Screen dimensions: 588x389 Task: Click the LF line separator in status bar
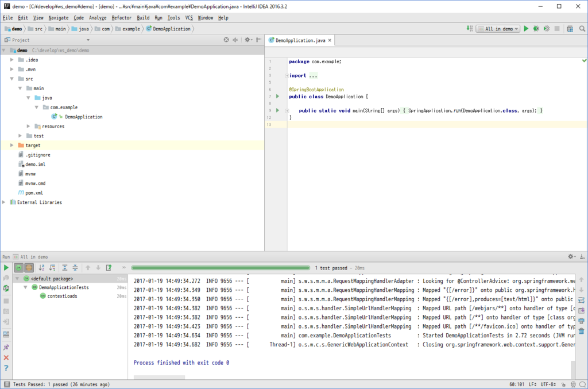pyautogui.click(x=533, y=384)
